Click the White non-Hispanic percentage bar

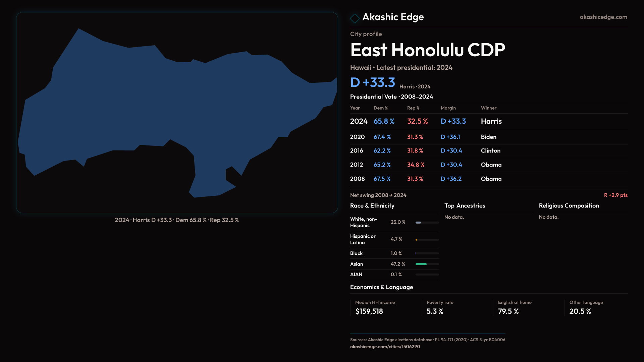tap(418, 223)
